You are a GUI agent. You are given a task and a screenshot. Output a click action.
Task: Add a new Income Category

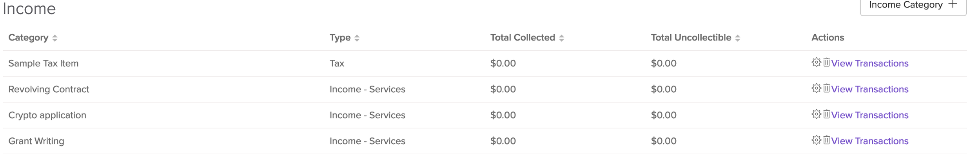[x=913, y=5]
